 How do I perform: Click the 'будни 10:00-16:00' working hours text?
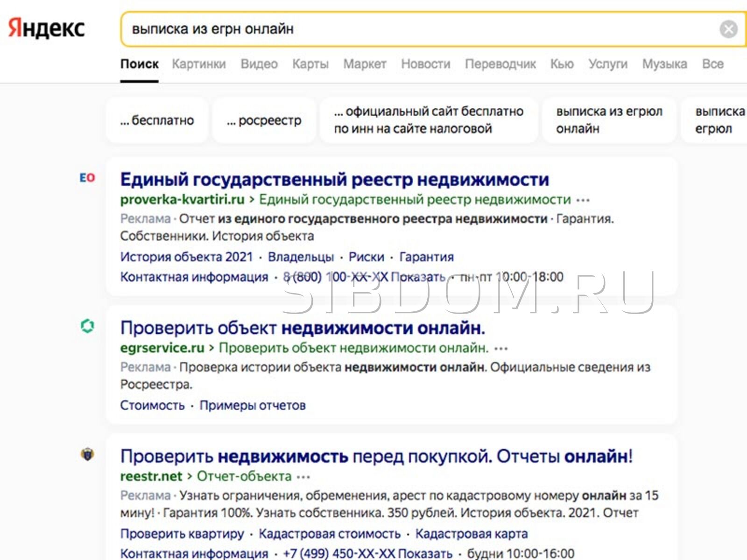tap(521, 553)
